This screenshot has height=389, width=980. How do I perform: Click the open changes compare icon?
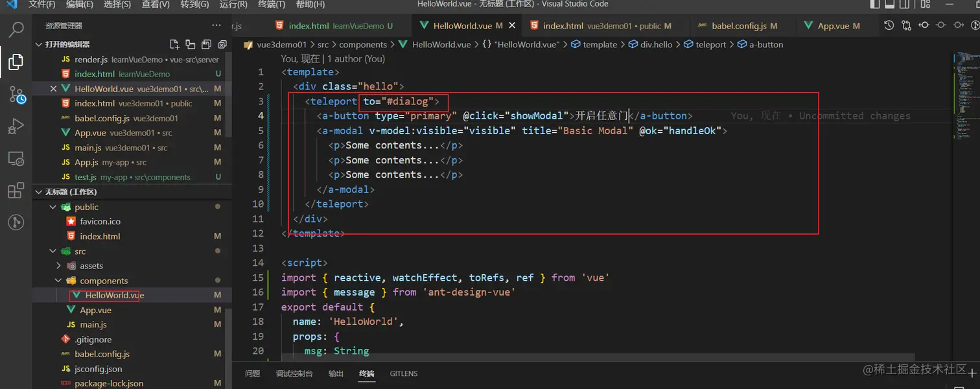pyautogui.click(x=906, y=25)
